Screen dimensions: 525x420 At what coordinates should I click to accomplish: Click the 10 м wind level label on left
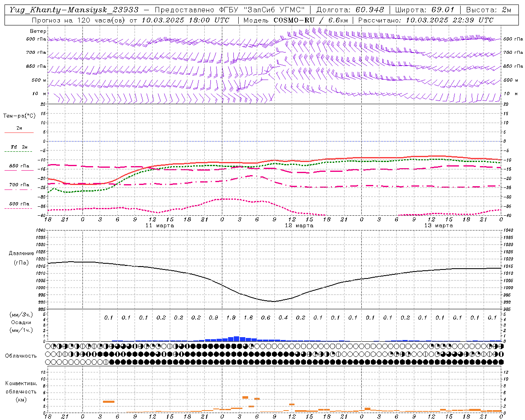click(39, 94)
